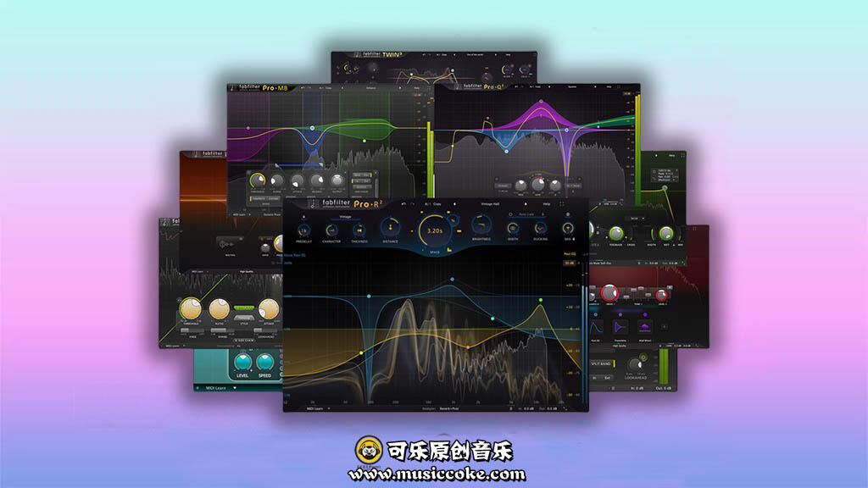Viewport: 868px width, 488px height.
Task: Select next preset arrow in Pro-R2
Action: coord(526,204)
